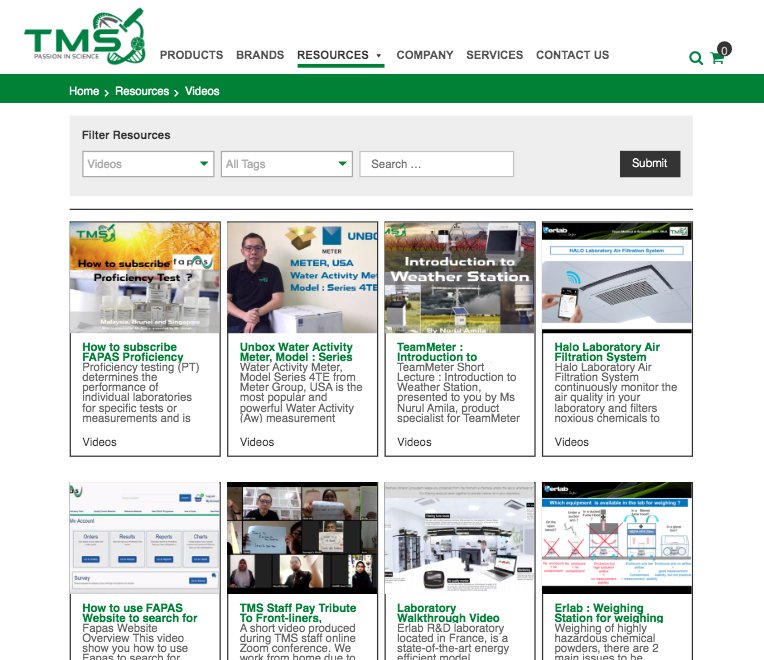This screenshot has height=660, width=764.
Task: Open 'Laboratory Walkthrough Video' title link
Action: [448, 613]
